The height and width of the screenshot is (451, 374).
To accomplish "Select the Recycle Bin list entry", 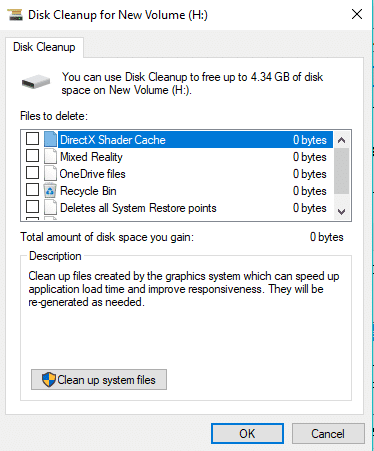I will pos(177,191).
